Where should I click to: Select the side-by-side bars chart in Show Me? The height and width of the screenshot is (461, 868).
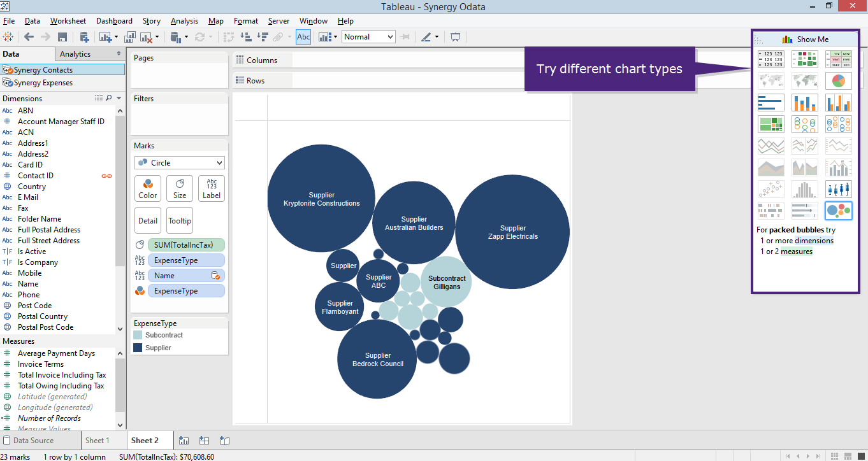[x=839, y=103]
